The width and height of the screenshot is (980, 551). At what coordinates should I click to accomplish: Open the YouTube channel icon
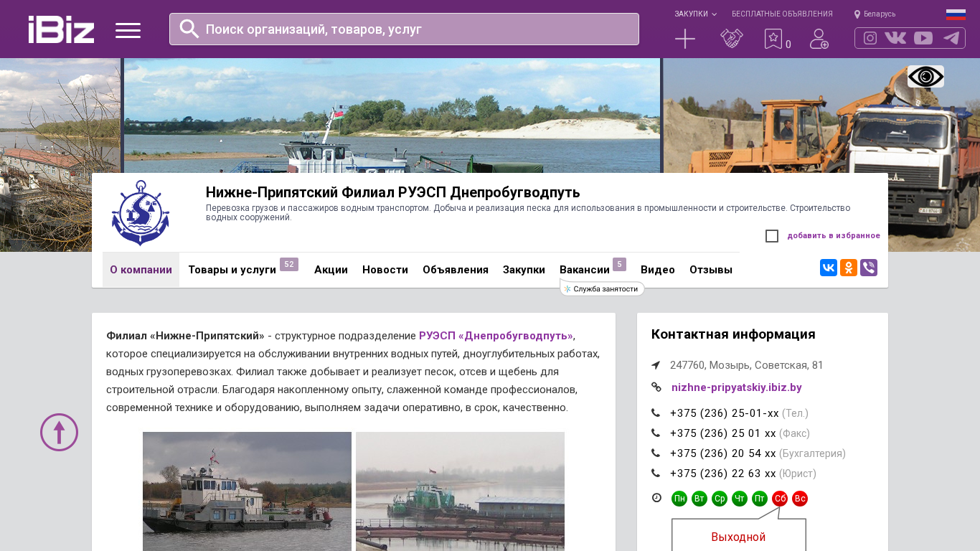tap(923, 38)
